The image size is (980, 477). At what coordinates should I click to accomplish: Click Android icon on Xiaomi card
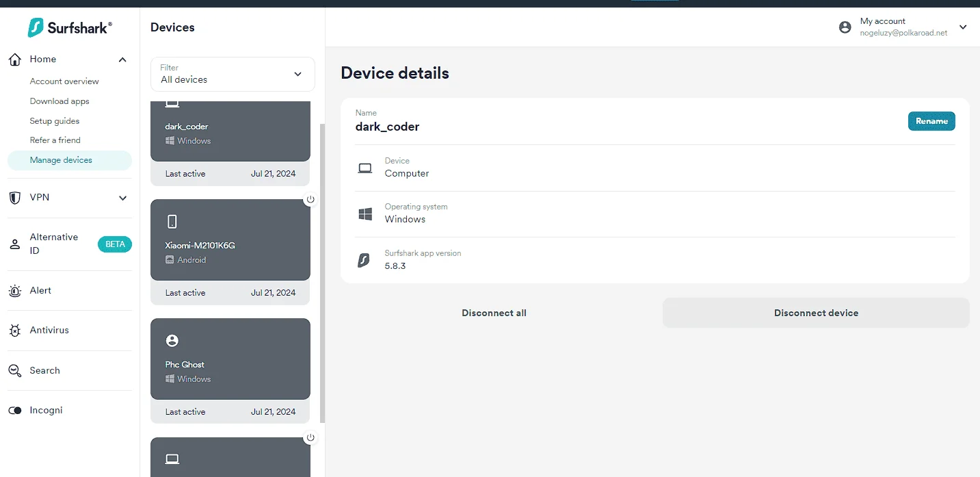(x=170, y=260)
